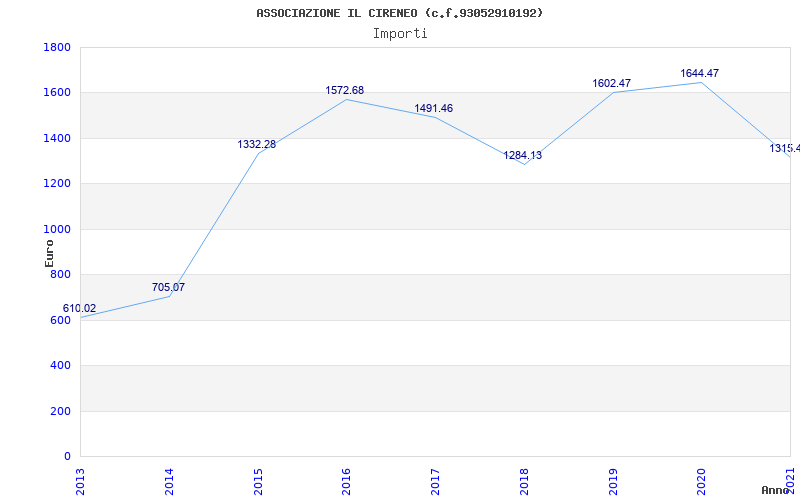The width and height of the screenshot is (800, 500).
Task: Click the 1600 y-axis value
Action: click(x=57, y=93)
